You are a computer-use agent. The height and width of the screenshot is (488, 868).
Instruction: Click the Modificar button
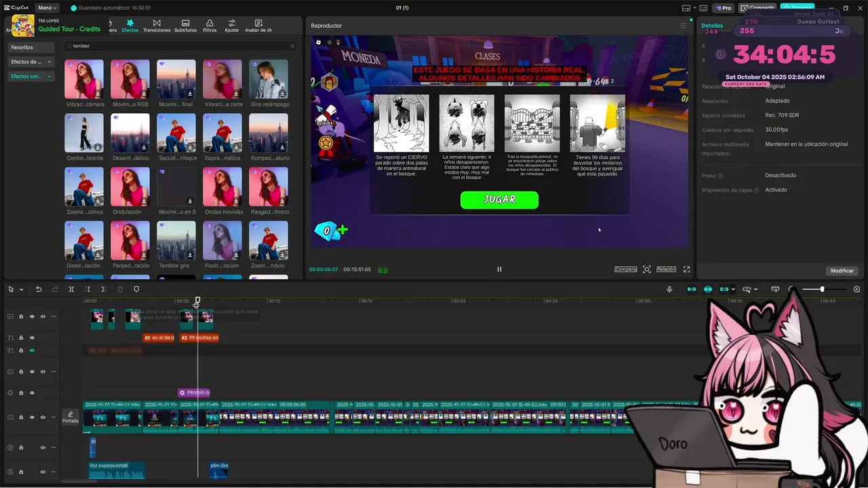point(842,270)
